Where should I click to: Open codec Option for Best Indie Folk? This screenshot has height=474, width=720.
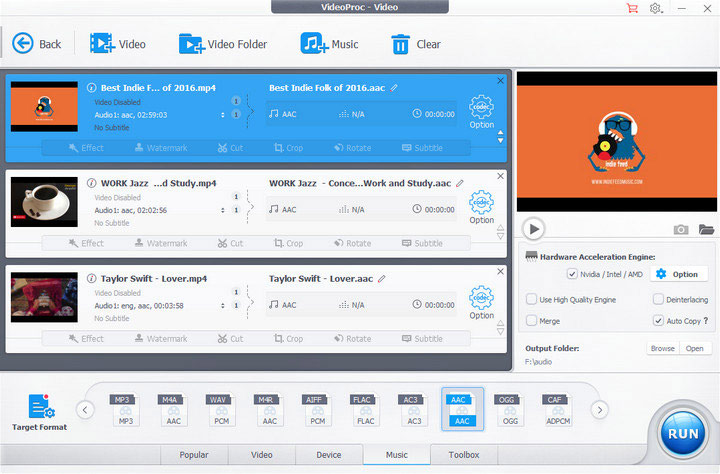point(481,112)
